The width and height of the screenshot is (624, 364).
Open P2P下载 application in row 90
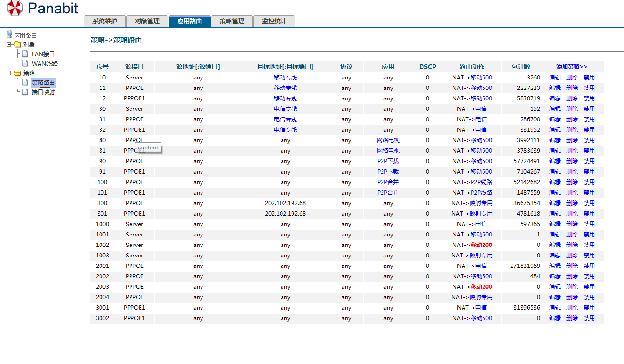(x=388, y=161)
